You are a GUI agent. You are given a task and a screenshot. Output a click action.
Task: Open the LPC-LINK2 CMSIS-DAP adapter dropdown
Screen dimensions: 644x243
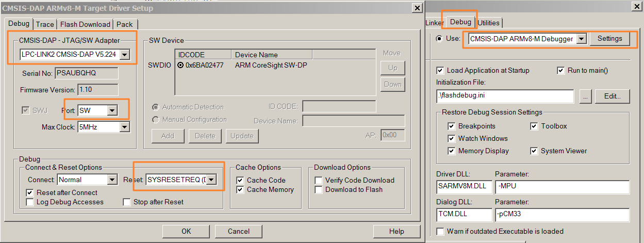pos(125,55)
